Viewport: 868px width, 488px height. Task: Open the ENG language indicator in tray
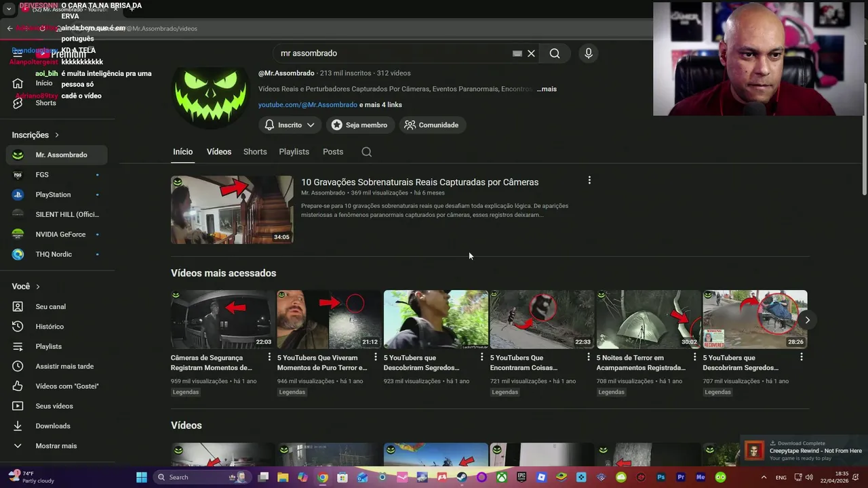point(781,477)
